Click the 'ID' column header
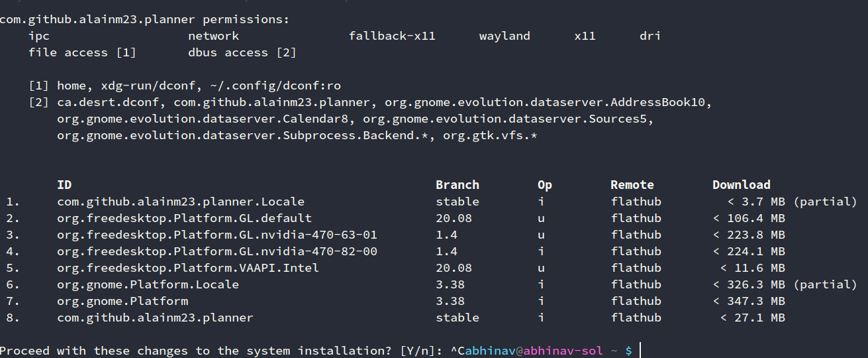The height and width of the screenshot is (358, 868). [64, 185]
